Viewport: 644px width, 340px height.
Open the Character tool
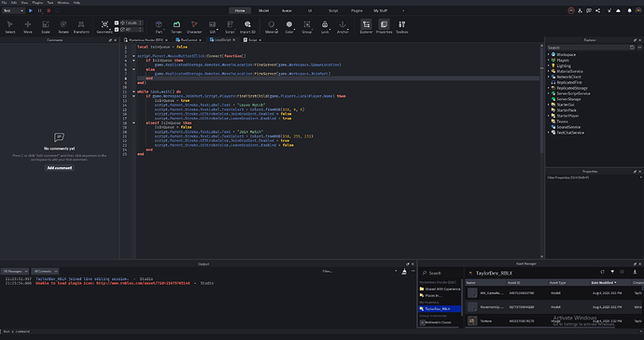pyautogui.click(x=194, y=27)
